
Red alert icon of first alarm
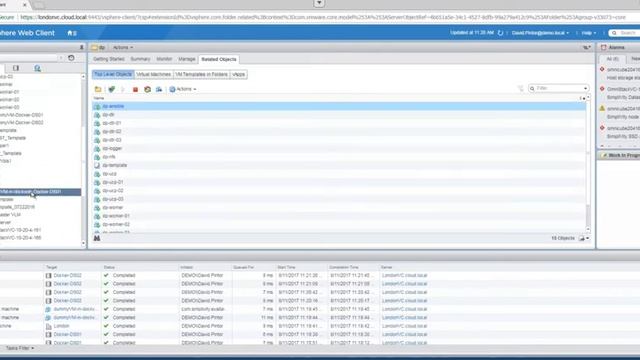[602, 69]
